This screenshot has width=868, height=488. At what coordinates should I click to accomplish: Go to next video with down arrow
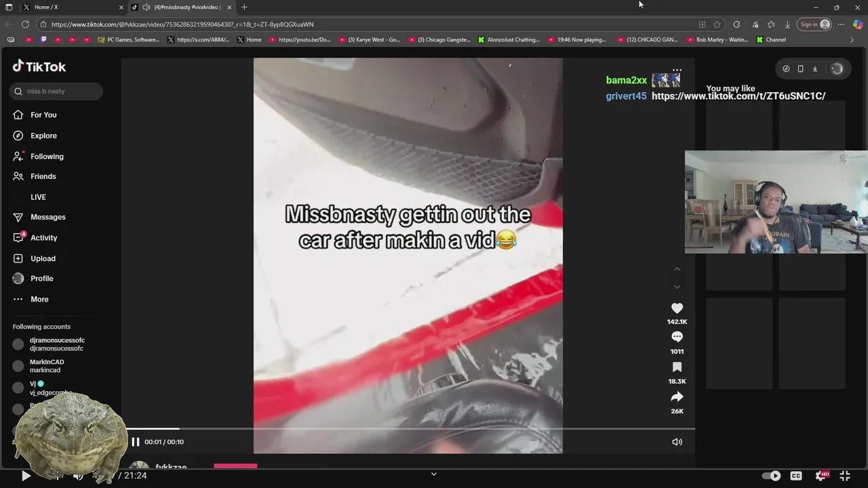pyautogui.click(x=677, y=287)
